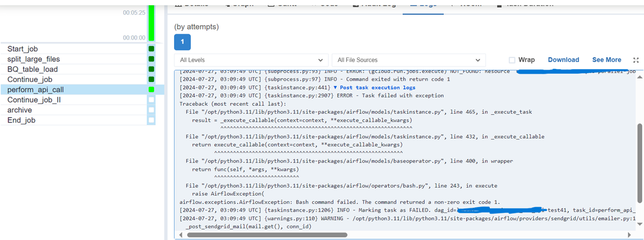Image resolution: width=644 pixels, height=240 pixels.
Task: Click the BQ_table_load status square
Action: [151, 70]
